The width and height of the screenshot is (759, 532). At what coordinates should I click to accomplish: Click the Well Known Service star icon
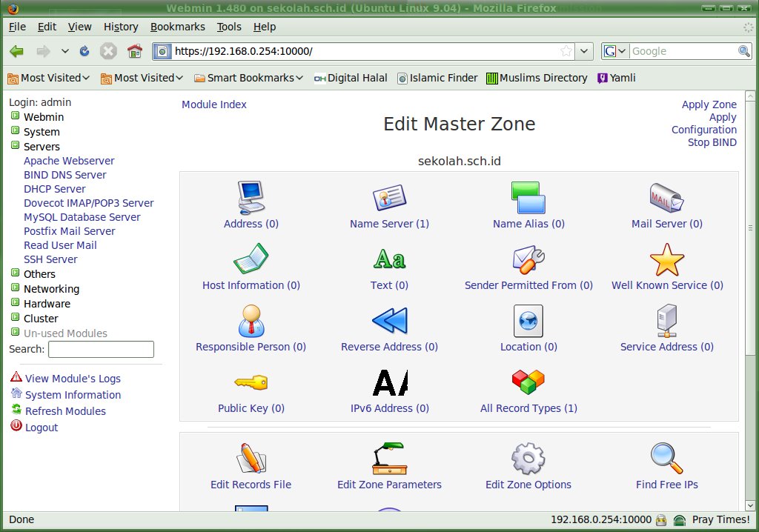[666, 259]
